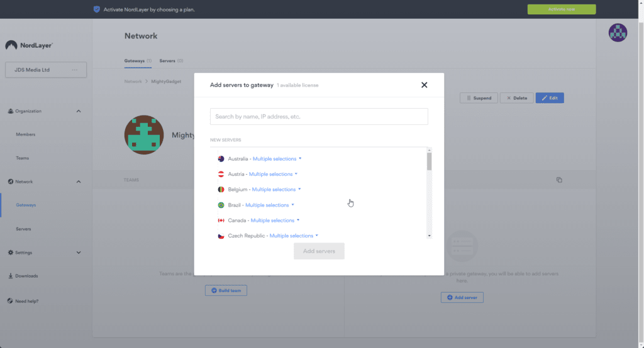
Task: Click the Canada flag icon
Action: click(221, 220)
